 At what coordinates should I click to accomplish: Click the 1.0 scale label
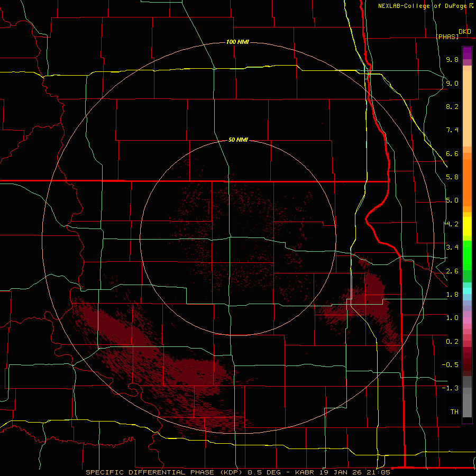(x=452, y=318)
